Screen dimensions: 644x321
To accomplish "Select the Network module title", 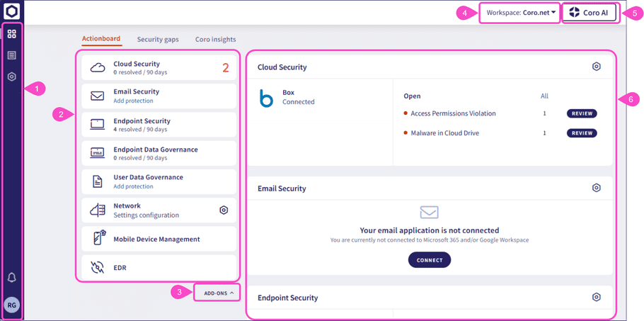I will coord(127,205).
